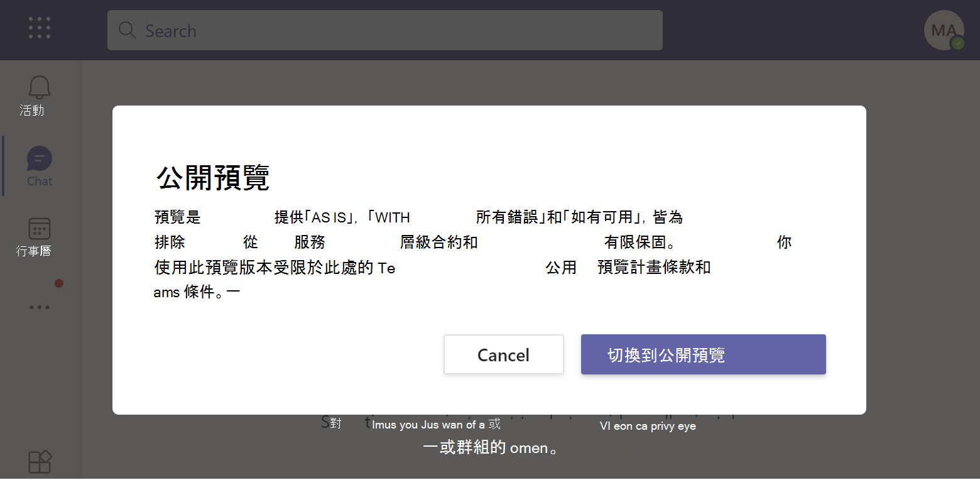The height and width of the screenshot is (480, 980).
Task: Open more apps ellipsis in sidebar
Action: click(x=40, y=307)
